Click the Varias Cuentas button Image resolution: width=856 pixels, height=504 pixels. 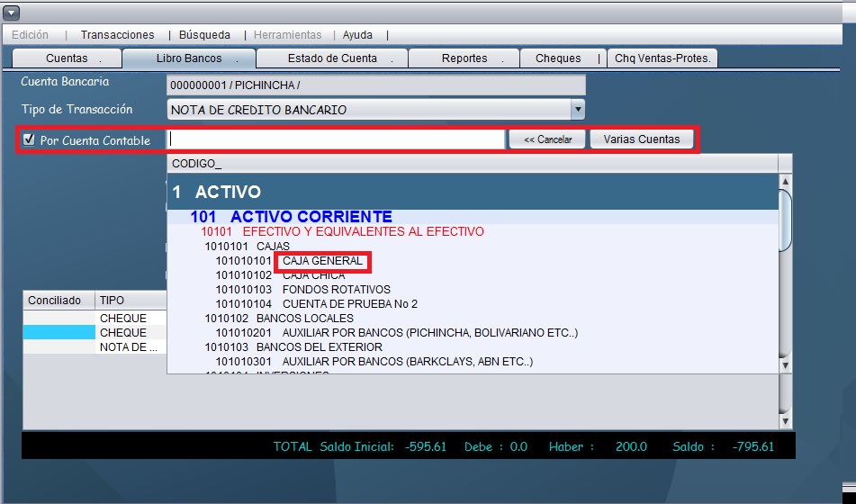point(640,139)
